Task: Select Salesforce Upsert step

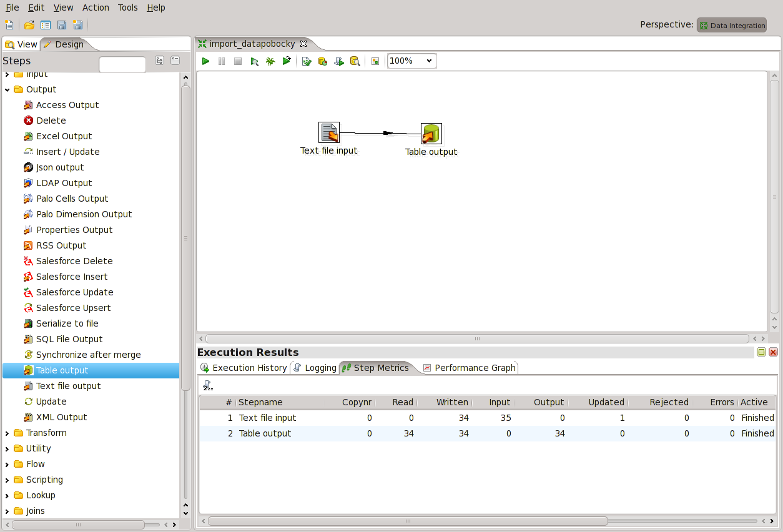Action: (x=67, y=308)
